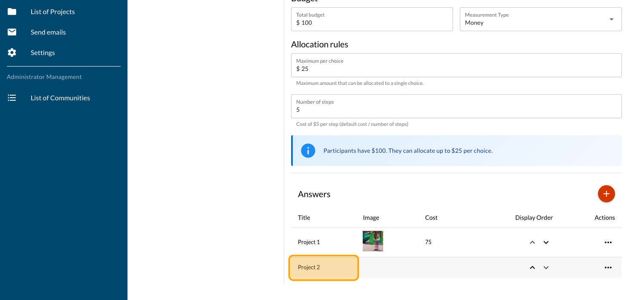The width and height of the screenshot is (644, 300).
Task: Click the Project 1 playground image thumbnail
Action: tap(373, 241)
